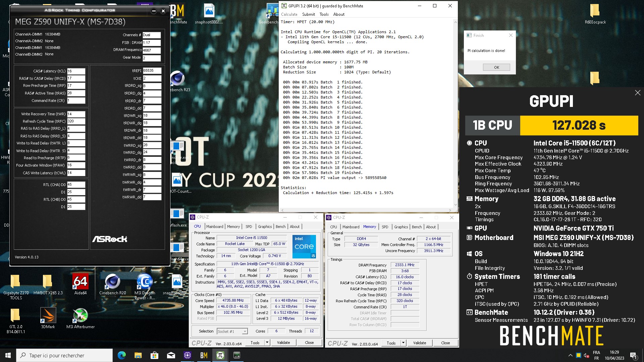
Task: Launch MSI Afterburner desktop icon
Action: click(80, 318)
